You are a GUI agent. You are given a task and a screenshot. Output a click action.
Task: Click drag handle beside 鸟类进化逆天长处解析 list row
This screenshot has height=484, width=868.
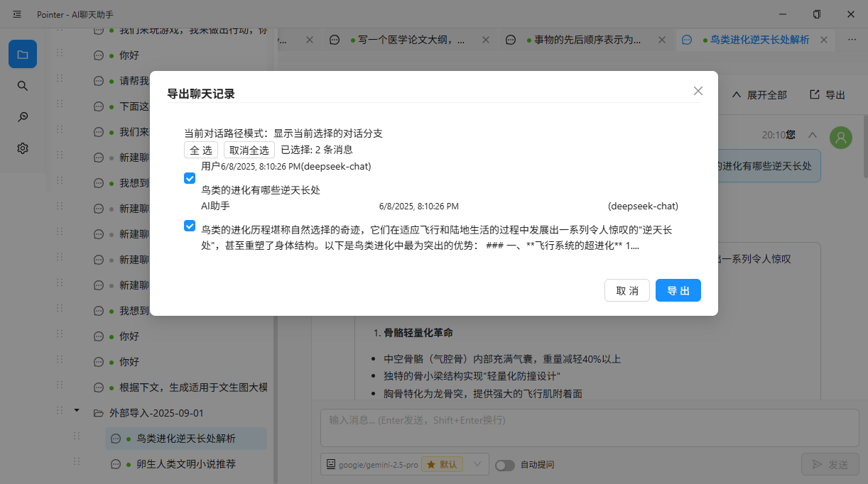(76, 436)
